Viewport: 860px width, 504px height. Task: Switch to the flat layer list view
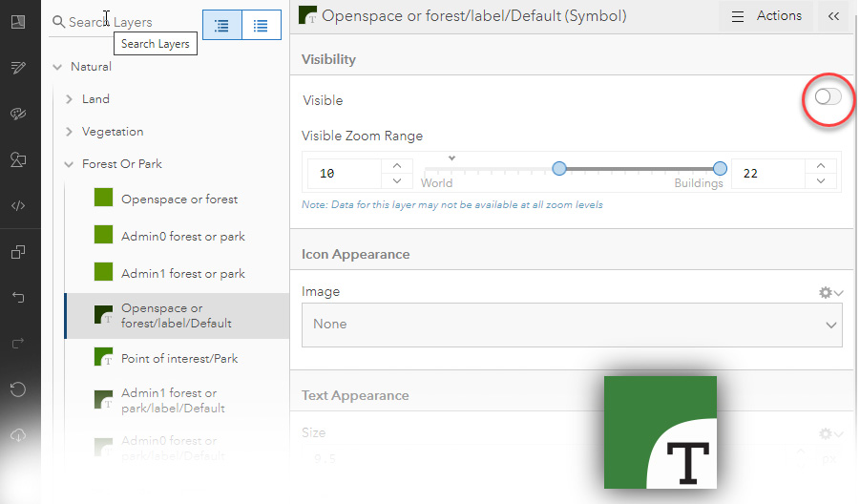pos(261,26)
